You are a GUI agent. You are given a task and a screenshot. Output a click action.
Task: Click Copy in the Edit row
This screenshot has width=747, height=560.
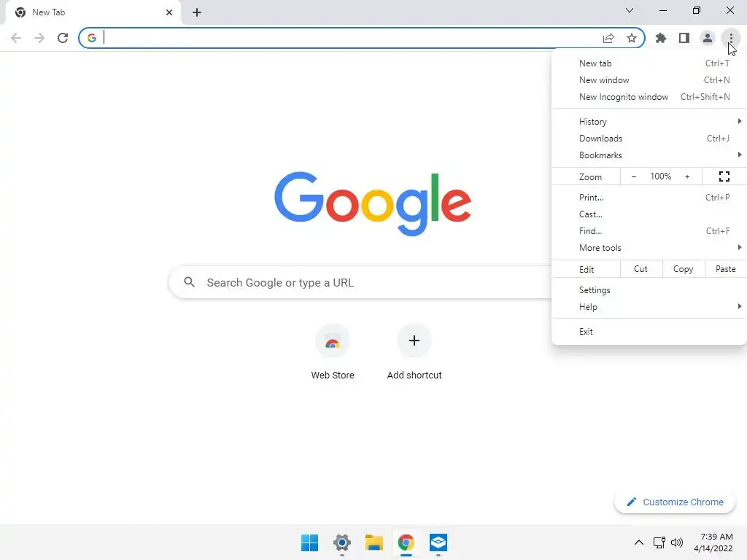click(683, 269)
